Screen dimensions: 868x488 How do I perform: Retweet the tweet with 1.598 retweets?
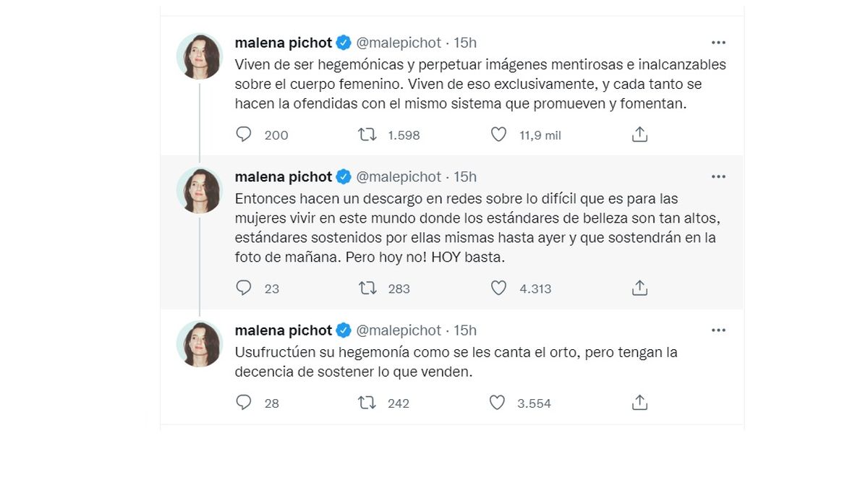point(367,134)
